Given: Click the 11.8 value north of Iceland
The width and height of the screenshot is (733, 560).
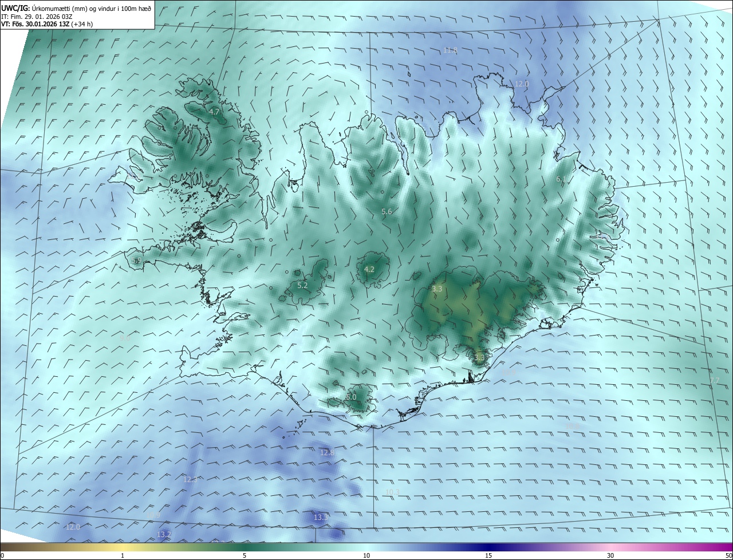Looking at the screenshot, I should (x=451, y=50).
